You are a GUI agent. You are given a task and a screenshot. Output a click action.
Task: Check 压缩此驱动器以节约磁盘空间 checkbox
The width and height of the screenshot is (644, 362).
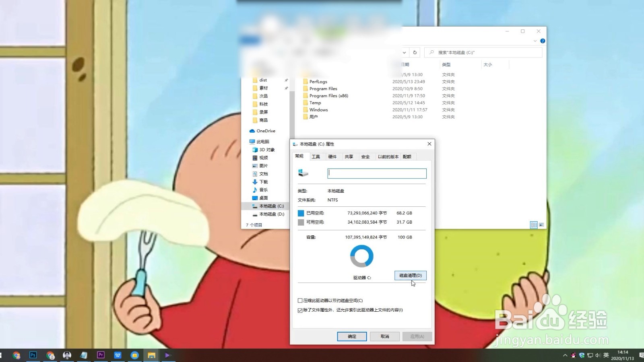(x=300, y=300)
